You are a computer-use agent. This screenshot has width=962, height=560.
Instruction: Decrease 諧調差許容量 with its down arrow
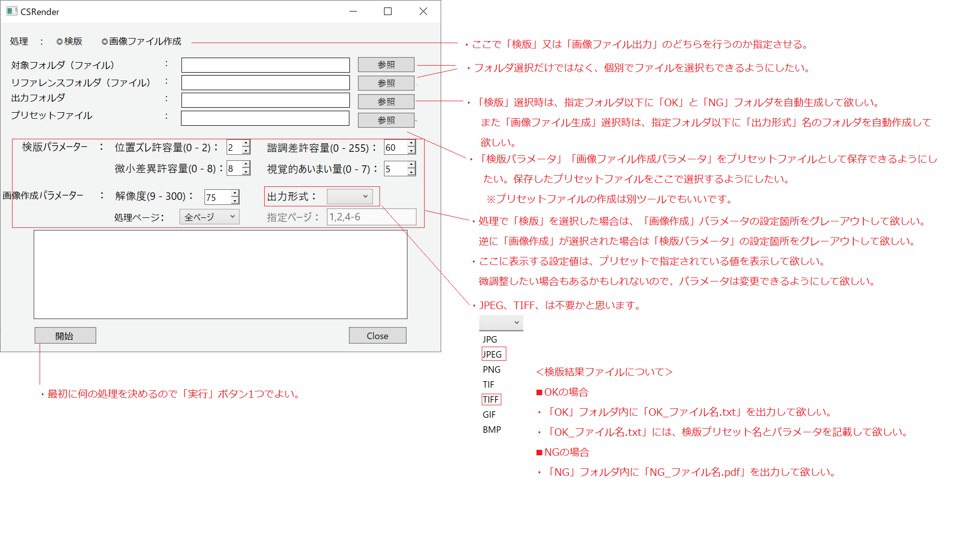(x=410, y=151)
